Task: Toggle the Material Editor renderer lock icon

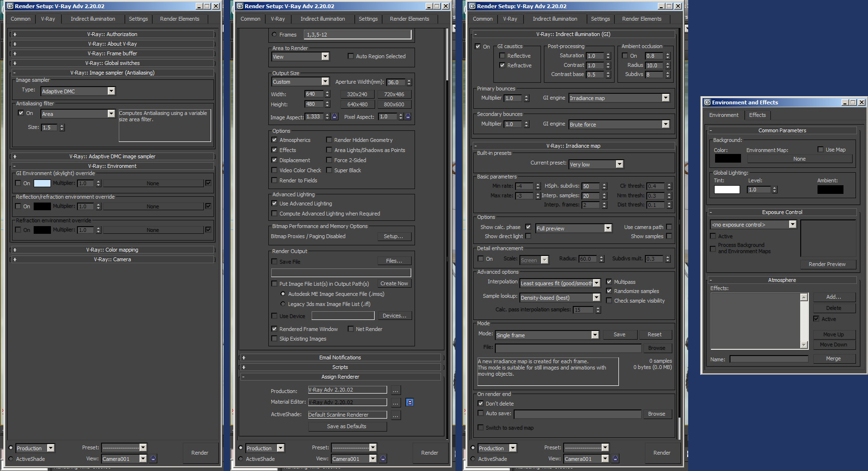Action: [x=410, y=402]
